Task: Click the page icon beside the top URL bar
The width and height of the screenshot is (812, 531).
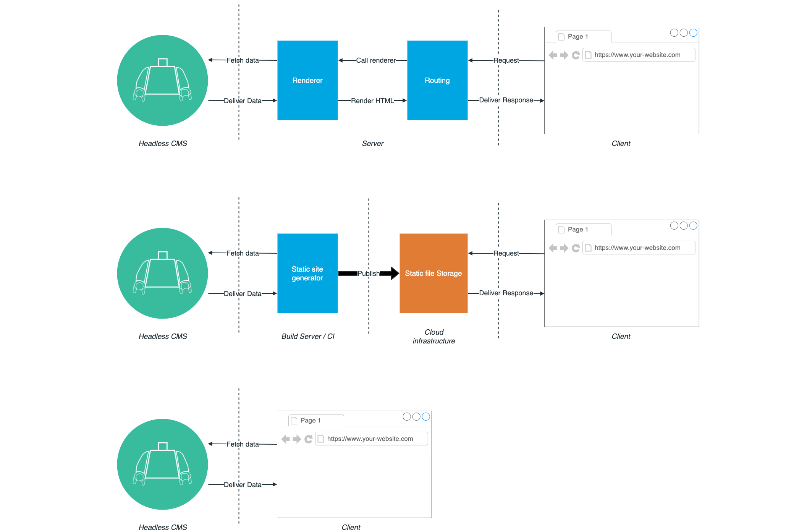Action: pyautogui.click(x=587, y=55)
